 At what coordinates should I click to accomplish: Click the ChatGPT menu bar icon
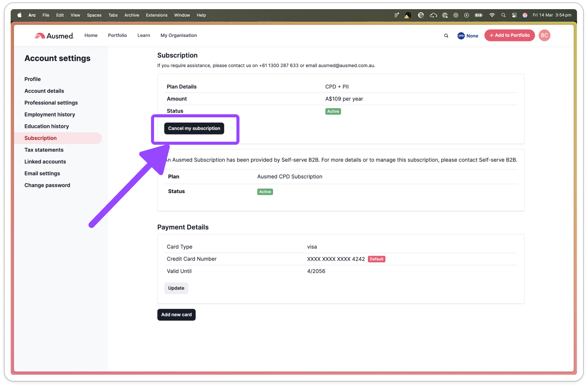pyautogui.click(x=456, y=15)
